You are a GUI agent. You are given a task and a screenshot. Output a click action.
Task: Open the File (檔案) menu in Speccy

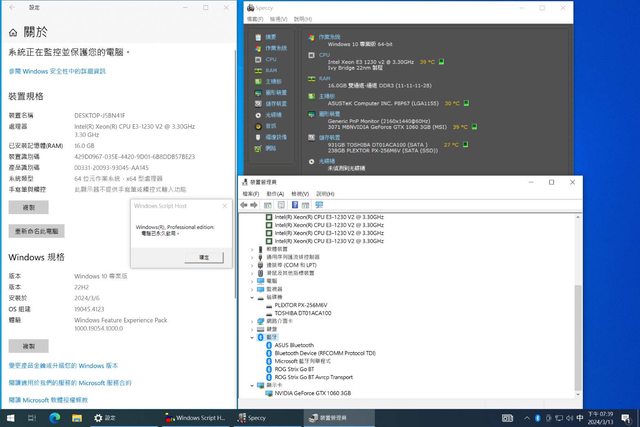click(x=255, y=19)
